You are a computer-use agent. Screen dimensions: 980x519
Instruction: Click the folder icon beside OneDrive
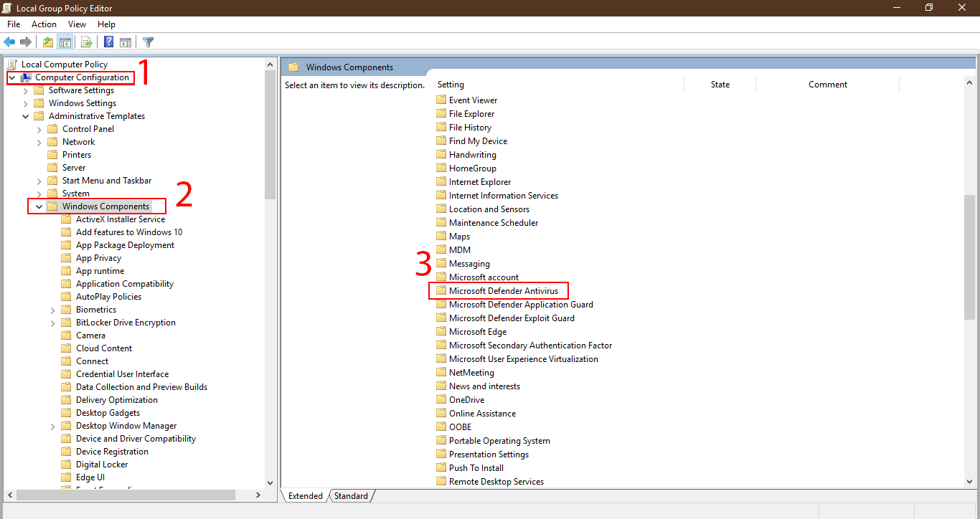point(441,400)
